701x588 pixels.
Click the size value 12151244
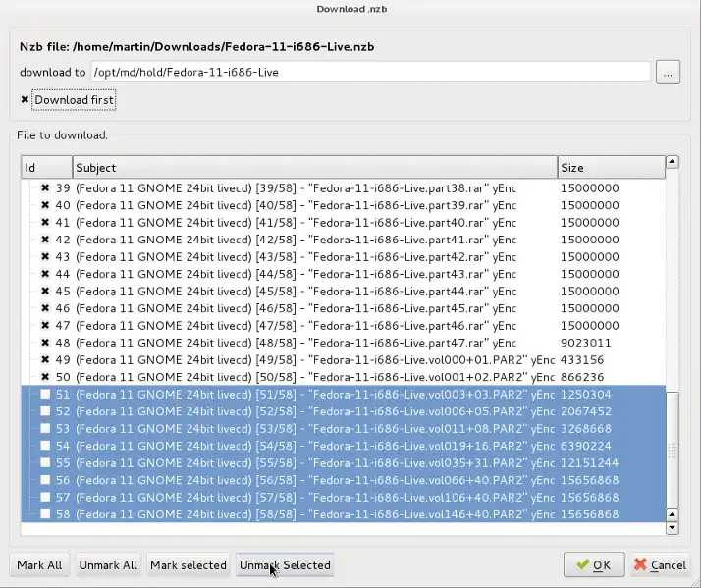pos(590,462)
